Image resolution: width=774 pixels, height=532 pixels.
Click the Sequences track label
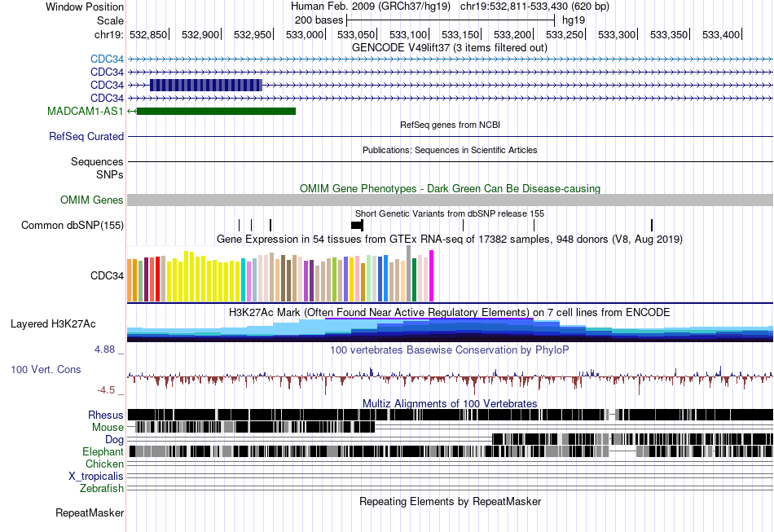(97, 162)
